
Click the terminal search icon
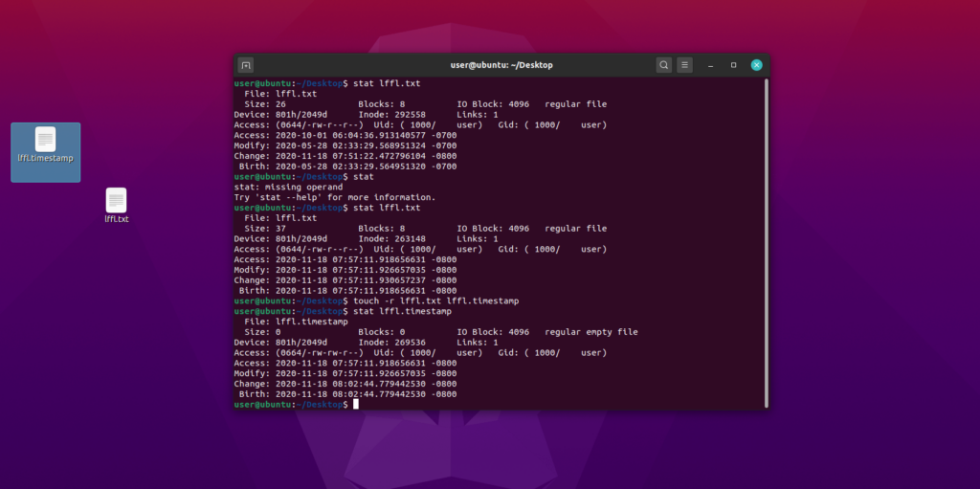[x=664, y=65]
